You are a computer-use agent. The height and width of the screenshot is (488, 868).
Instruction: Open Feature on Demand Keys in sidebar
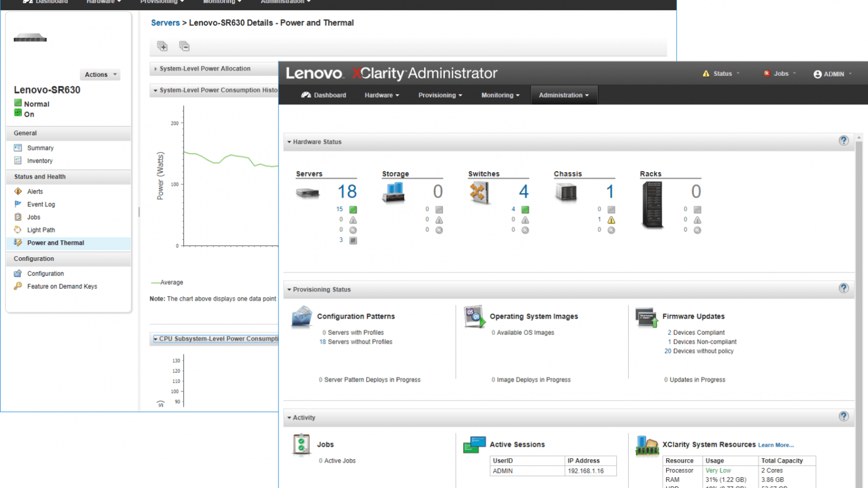(62, 287)
